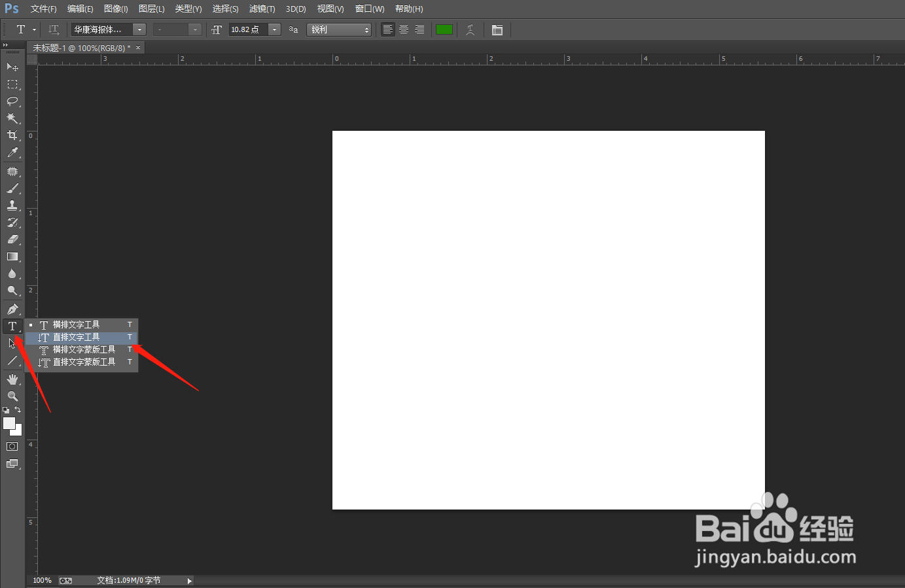Choose 直排文字蒙版工具 from the flyout
Image resolution: width=905 pixels, height=588 pixels.
81,362
